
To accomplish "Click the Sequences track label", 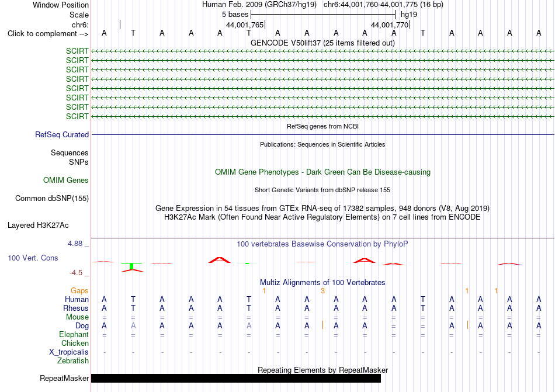I will [x=70, y=153].
